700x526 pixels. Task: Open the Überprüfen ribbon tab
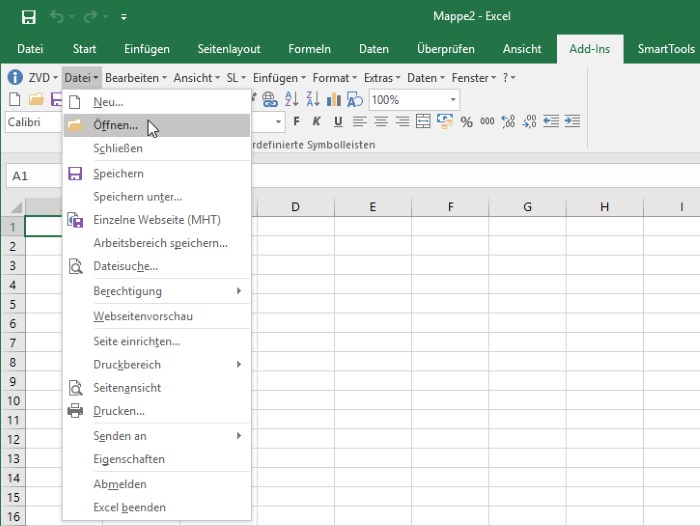click(446, 49)
